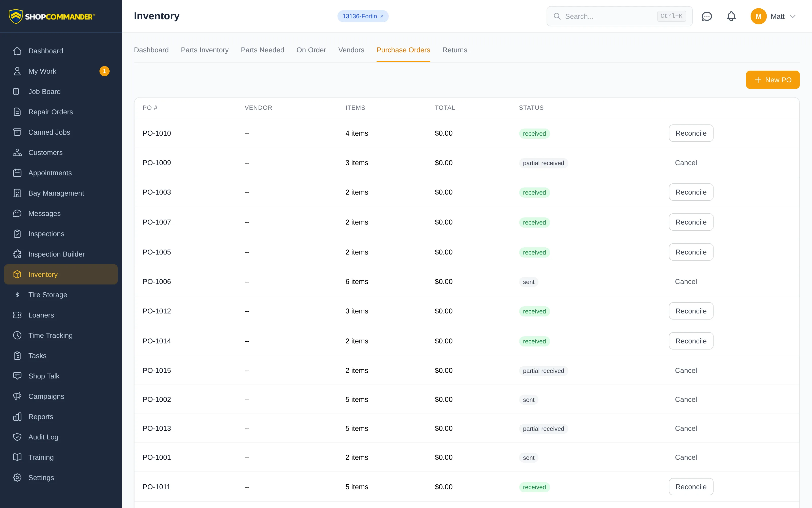Create a New PO
812x508 pixels.
[x=773, y=80]
